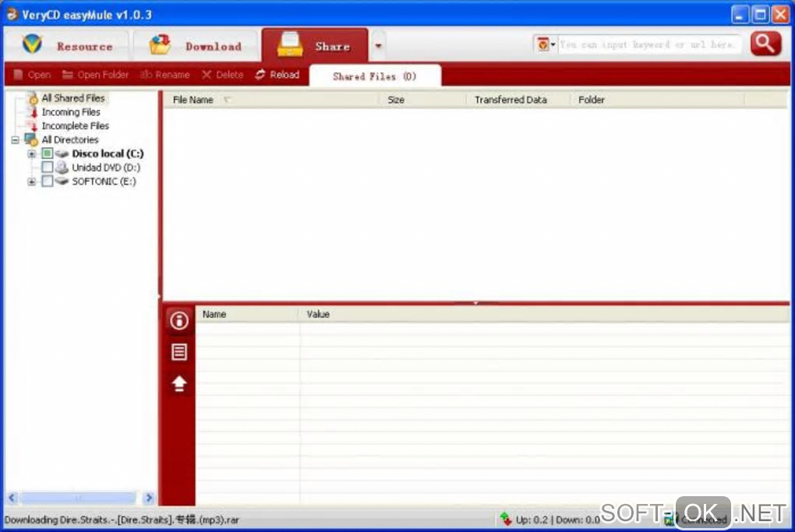
Task: Expand the Disco local (C:) tree node
Action: tap(31, 153)
